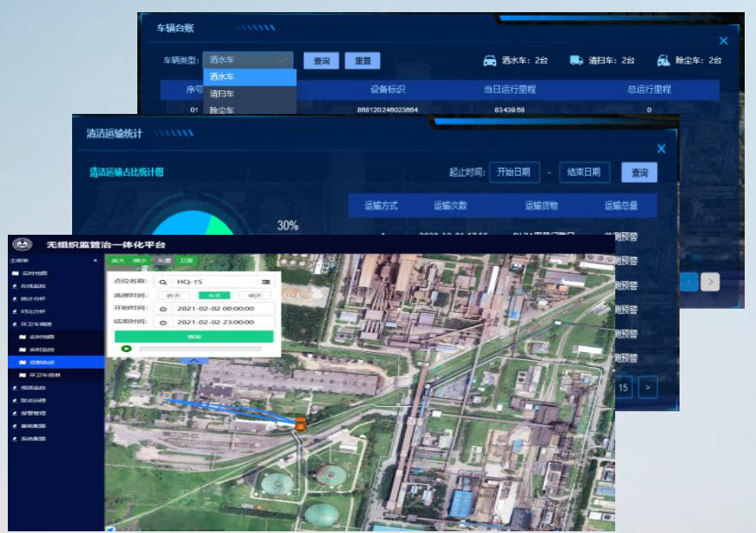
Task: Click the 洒水车 sprinkler truck count icon
Action: tap(491, 61)
